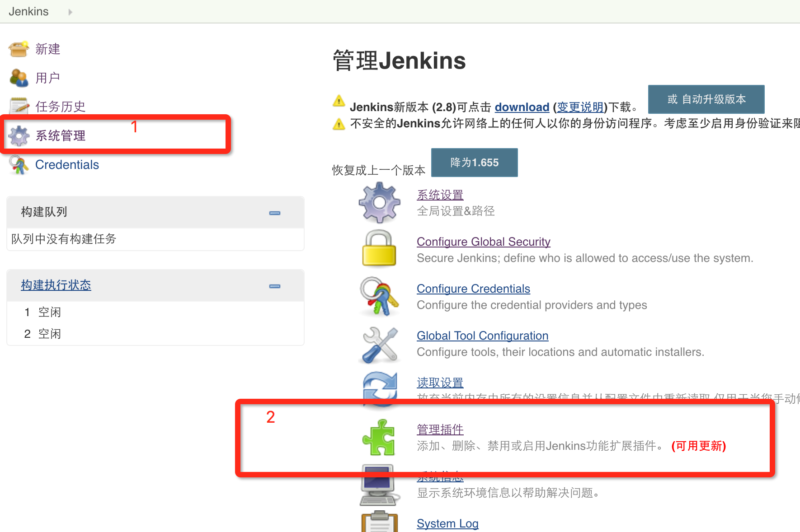
Task: Open the 新建 sidebar item
Action: (x=47, y=49)
